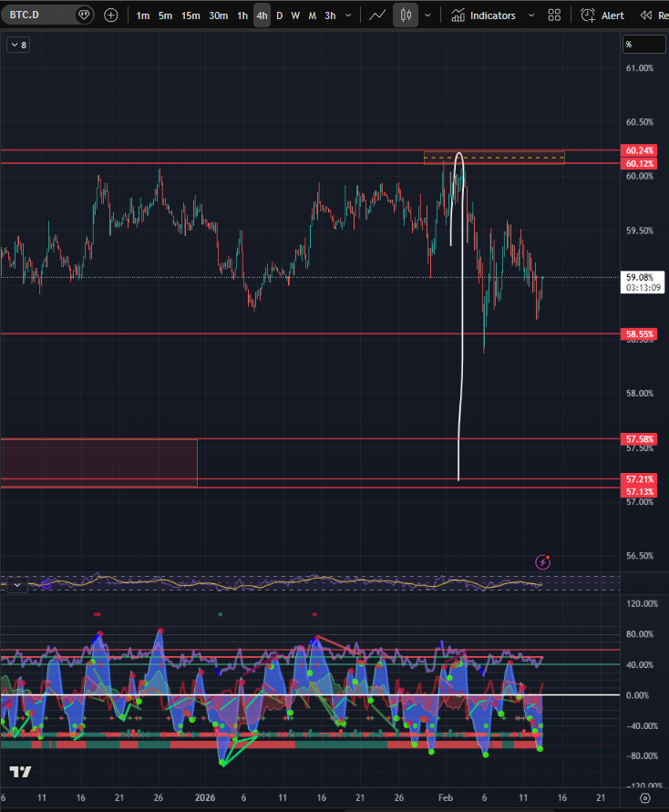Select the dark red shaded zone rectangle
669x812 pixels.
click(x=98, y=462)
